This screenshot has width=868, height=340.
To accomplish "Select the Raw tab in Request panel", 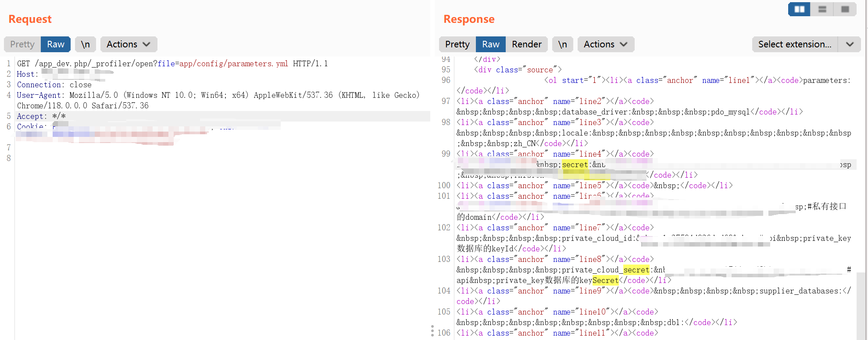I will coord(56,44).
